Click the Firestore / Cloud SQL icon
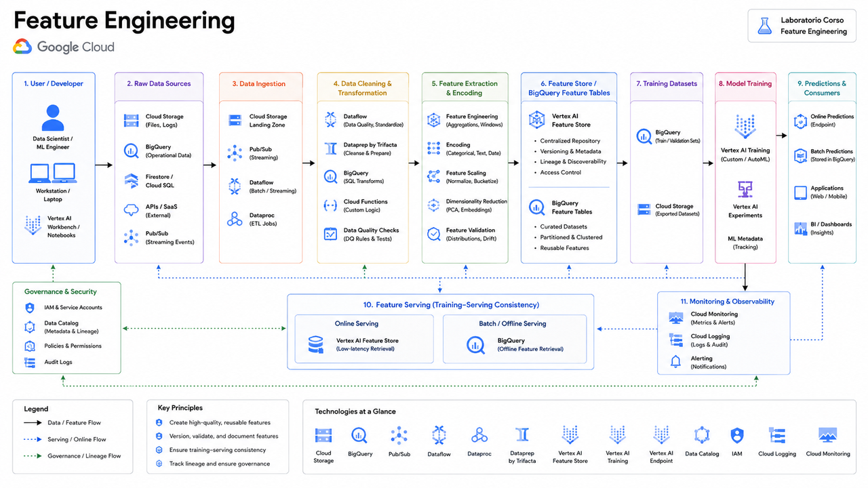This screenshot has width=868, height=488. coord(132,180)
